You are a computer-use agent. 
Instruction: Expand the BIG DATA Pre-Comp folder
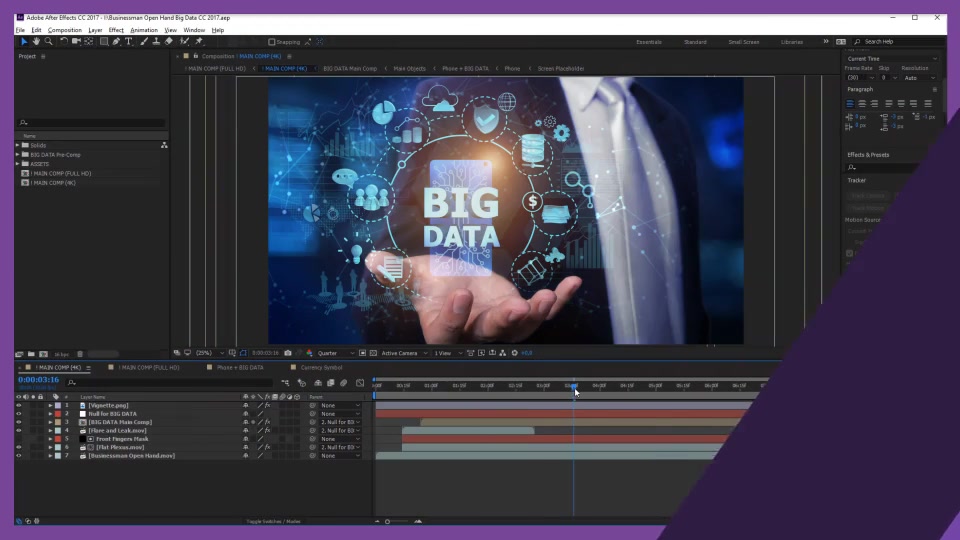click(18, 155)
